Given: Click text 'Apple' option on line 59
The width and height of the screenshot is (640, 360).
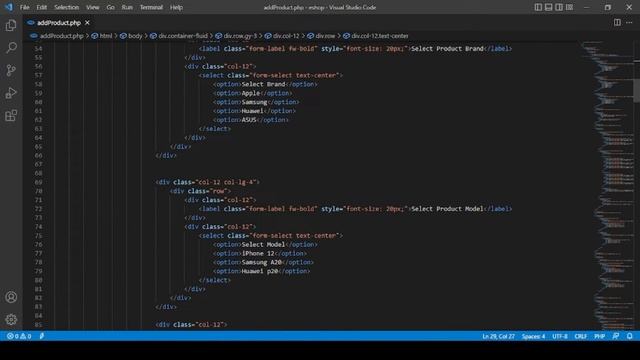Looking at the screenshot, I should tap(251, 93).
